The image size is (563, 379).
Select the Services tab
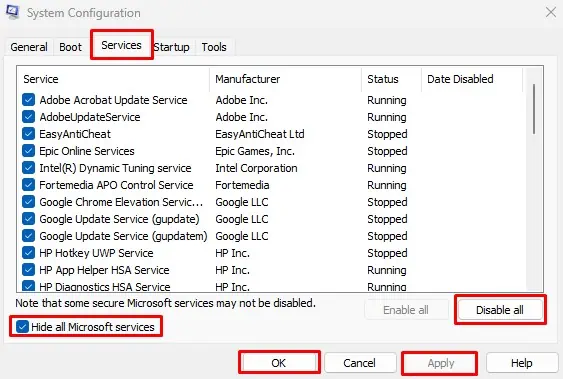[121, 45]
